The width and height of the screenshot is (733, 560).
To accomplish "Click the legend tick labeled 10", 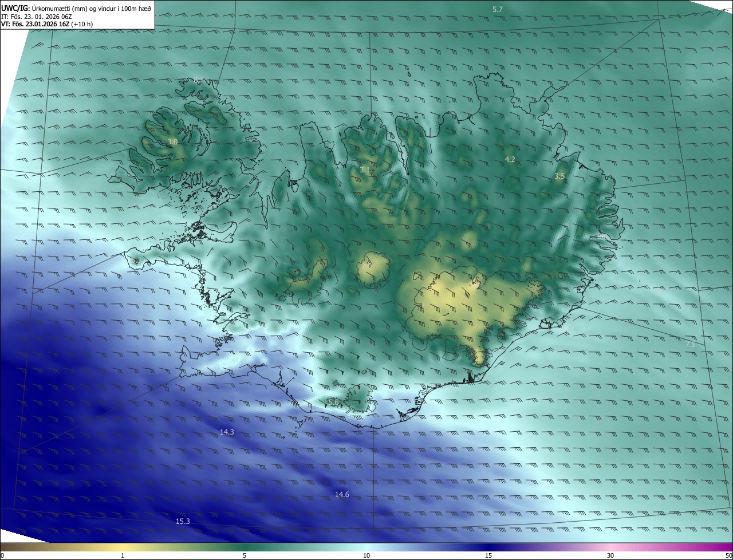I will [366, 555].
